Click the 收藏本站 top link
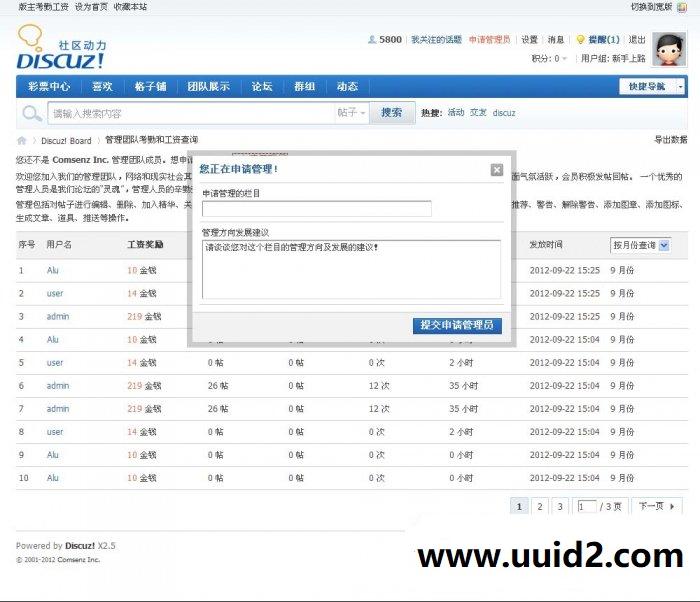 pyautogui.click(x=130, y=7)
